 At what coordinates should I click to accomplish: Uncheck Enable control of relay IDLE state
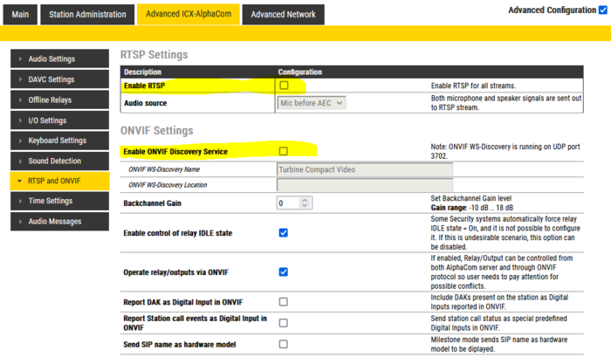coord(284,233)
